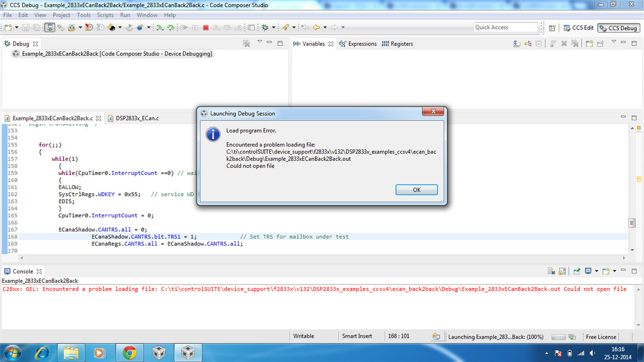Open the New file dropdown arrow

click(17, 27)
